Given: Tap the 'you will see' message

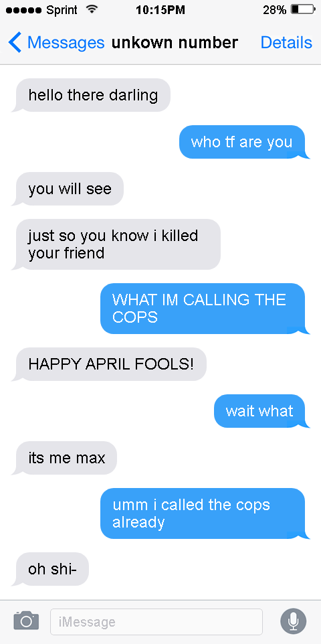Looking at the screenshot, I should [x=68, y=189].
